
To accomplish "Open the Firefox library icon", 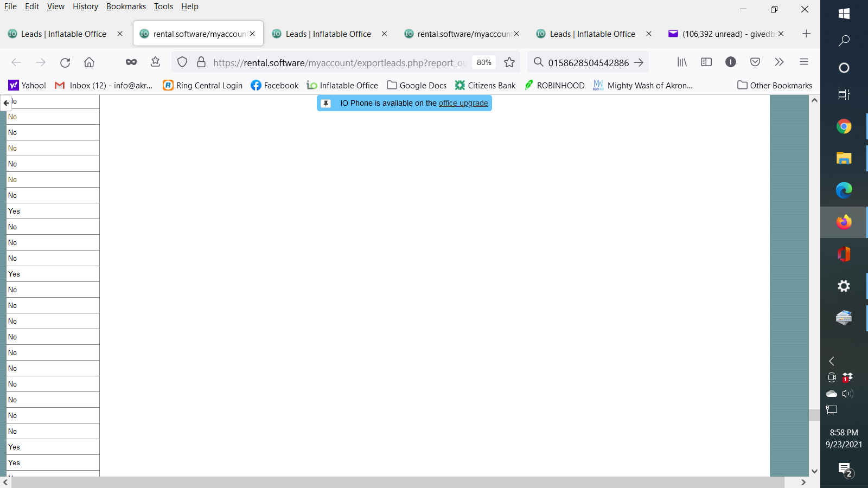I will [682, 62].
